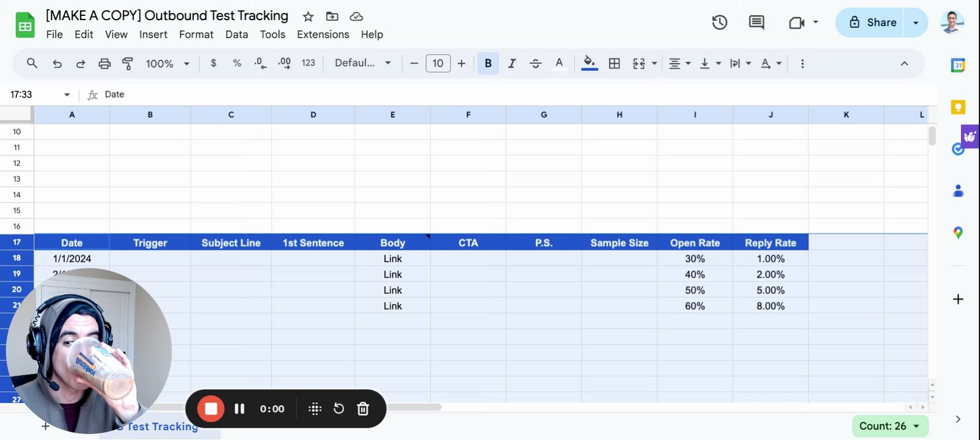Open the 123 number formats menu
The height and width of the screenshot is (440, 980).
[309, 63]
